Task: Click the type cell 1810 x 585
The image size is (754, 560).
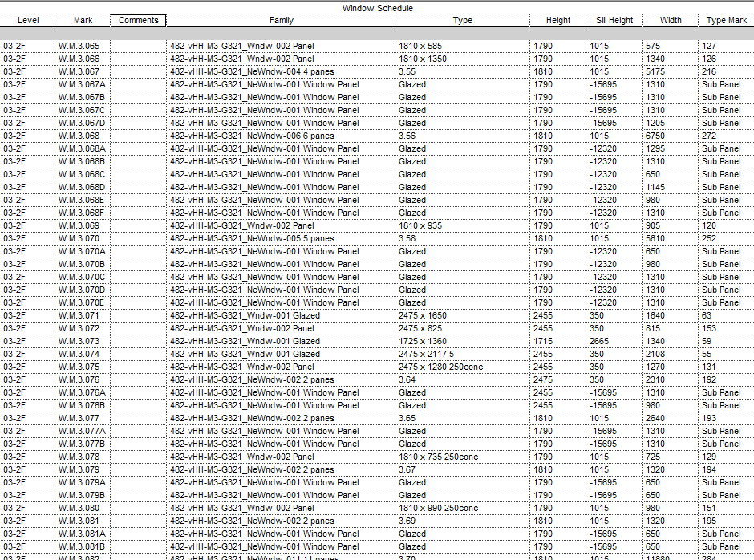Action: tap(463, 46)
